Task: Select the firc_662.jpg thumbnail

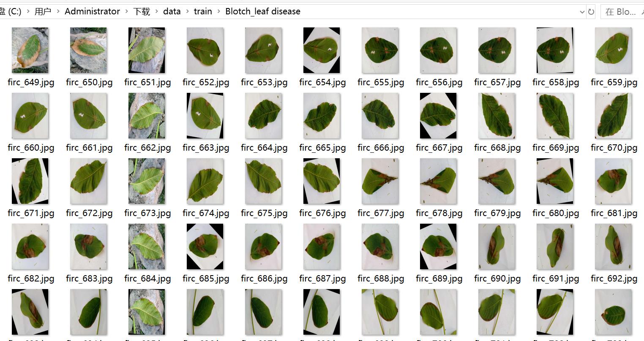Action: [x=147, y=116]
